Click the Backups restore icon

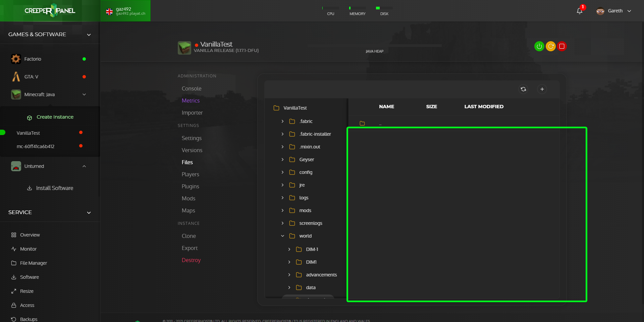[x=14, y=319]
